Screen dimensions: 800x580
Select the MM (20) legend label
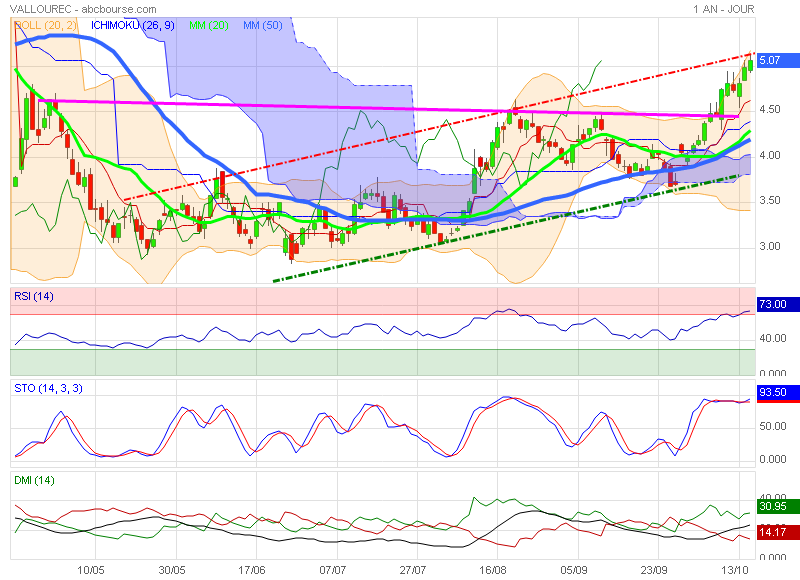[209, 25]
